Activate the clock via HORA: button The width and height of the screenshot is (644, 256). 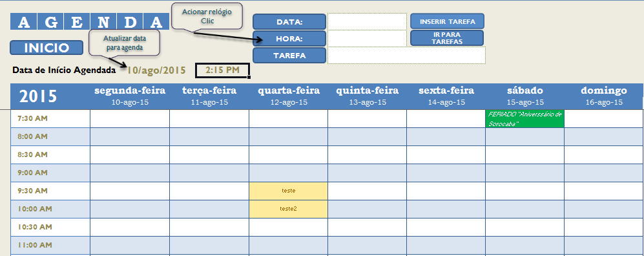tap(289, 39)
